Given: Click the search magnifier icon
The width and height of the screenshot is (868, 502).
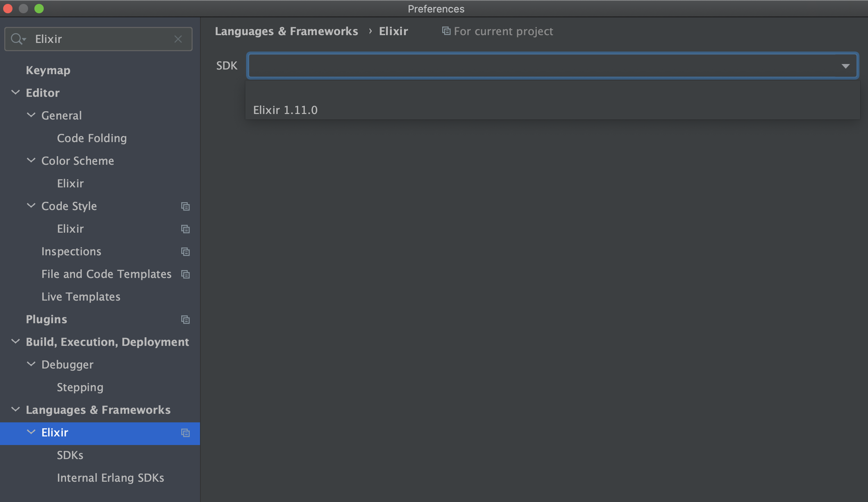Looking at the screenshot, I should [x=17, y=39].
